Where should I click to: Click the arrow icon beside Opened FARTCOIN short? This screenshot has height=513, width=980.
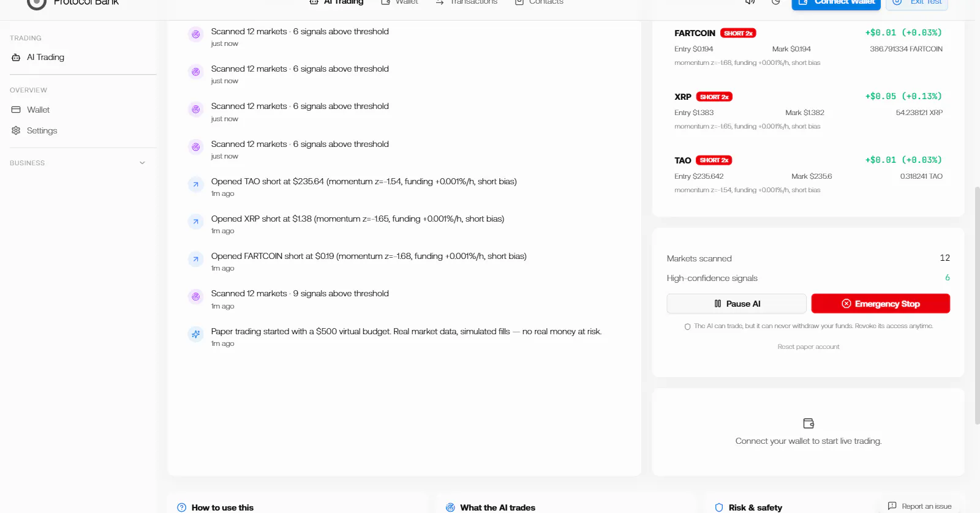(195, 259)
